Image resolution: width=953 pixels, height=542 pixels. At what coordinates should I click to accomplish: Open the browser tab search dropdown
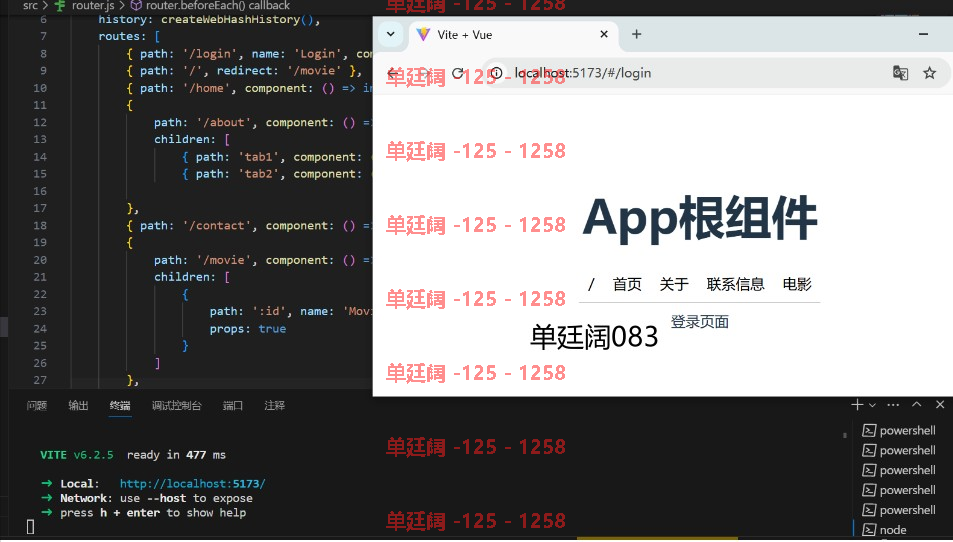coord(391,35)
